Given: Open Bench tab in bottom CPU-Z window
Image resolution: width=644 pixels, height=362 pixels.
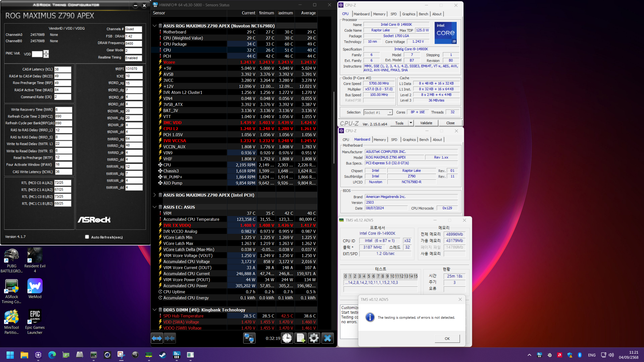Looking at the screenshot, I should coord(424,140).
